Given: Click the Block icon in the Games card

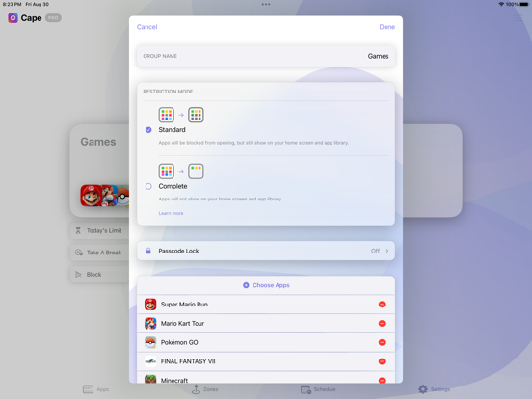Looking at the screenshot, I should tap(78, 274).
